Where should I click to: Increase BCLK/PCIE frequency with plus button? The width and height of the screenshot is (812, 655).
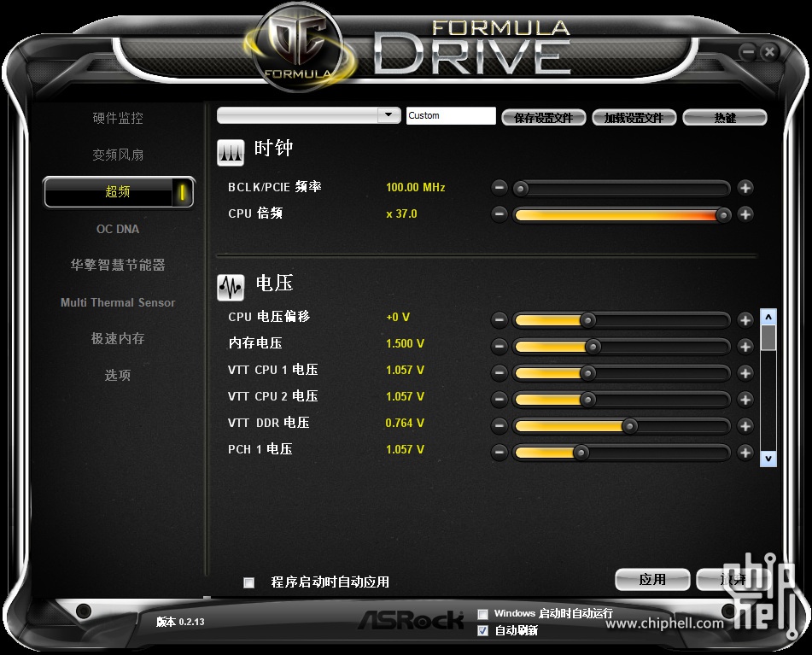click(x=745, y=187)
